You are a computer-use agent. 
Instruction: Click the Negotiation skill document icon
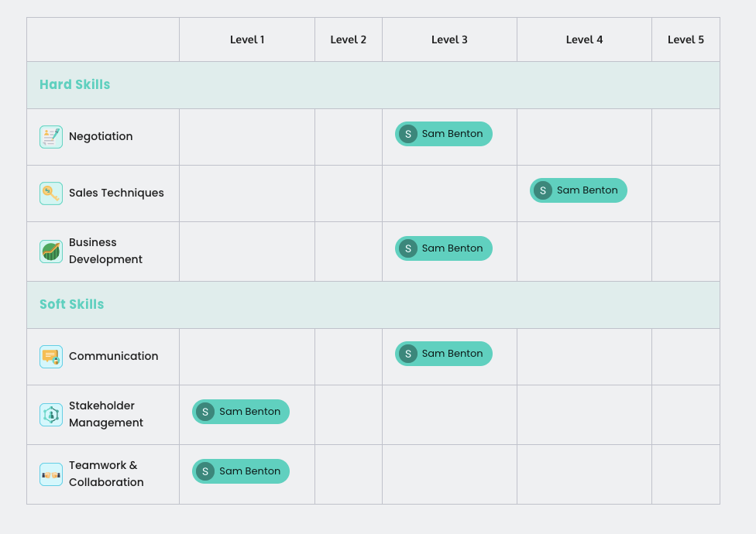[51, 136]
